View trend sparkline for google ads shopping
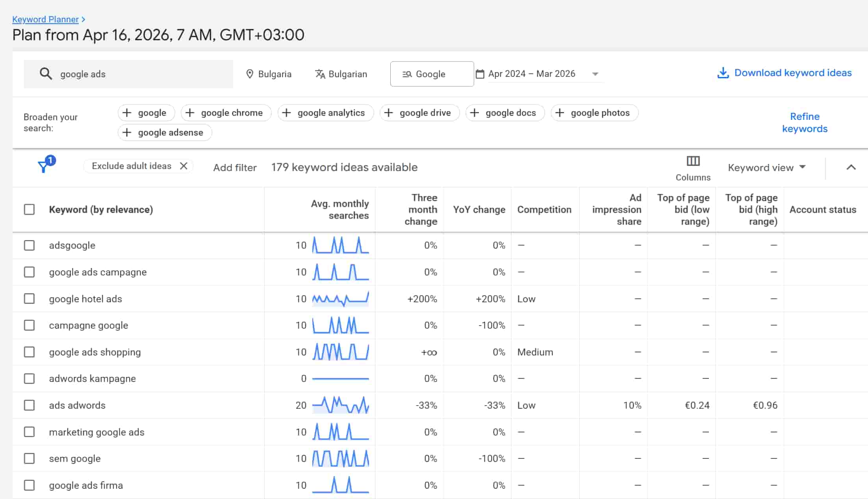 pos(341,352)
